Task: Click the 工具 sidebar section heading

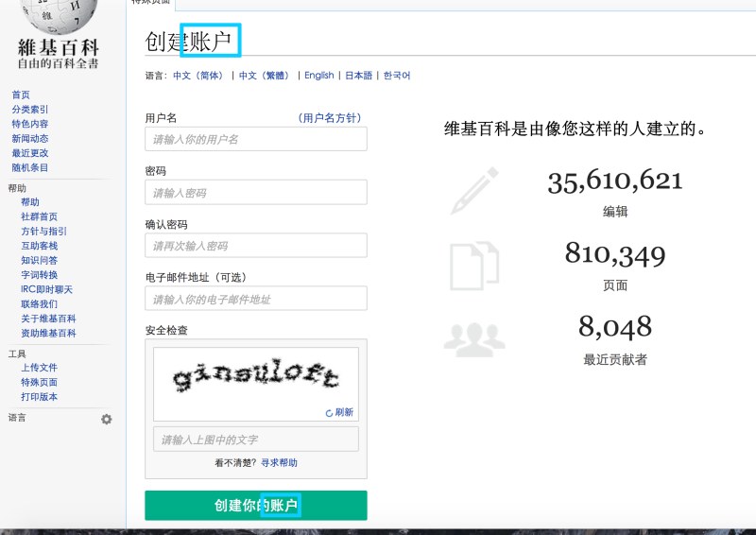Action: pyautogui.click(x=17, y=354)
